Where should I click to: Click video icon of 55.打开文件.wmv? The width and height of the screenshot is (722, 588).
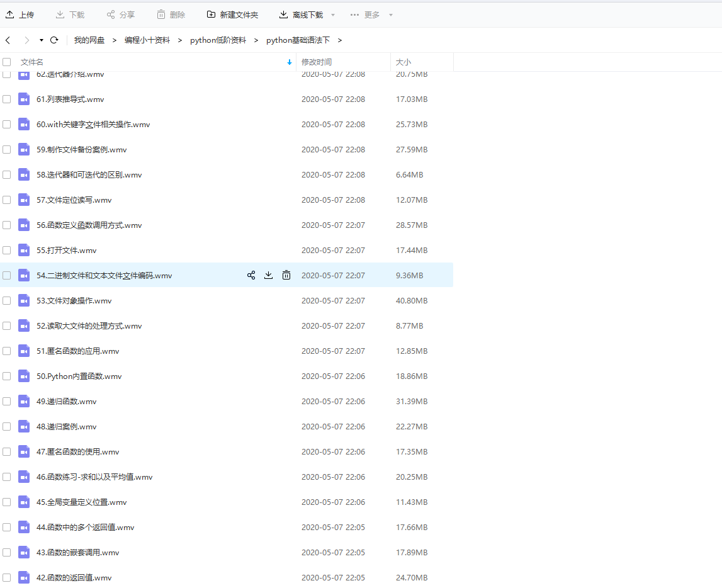[24, 250]
